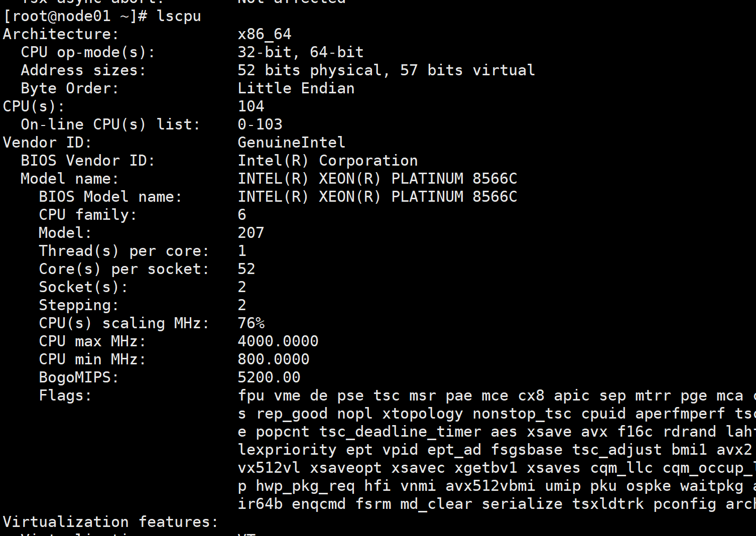Click the GenuineIntel vendor ID value
The image size is (756, 536).
291,143
